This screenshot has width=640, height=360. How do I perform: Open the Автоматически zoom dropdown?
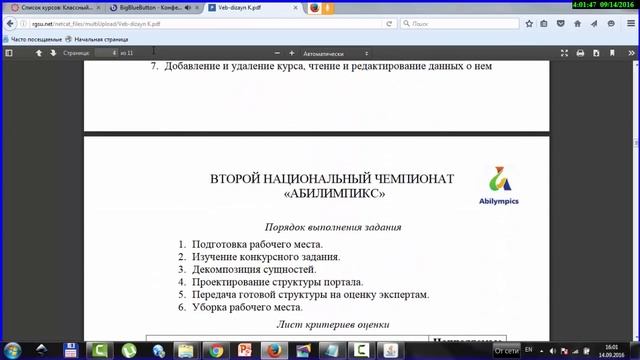(336, 53)
